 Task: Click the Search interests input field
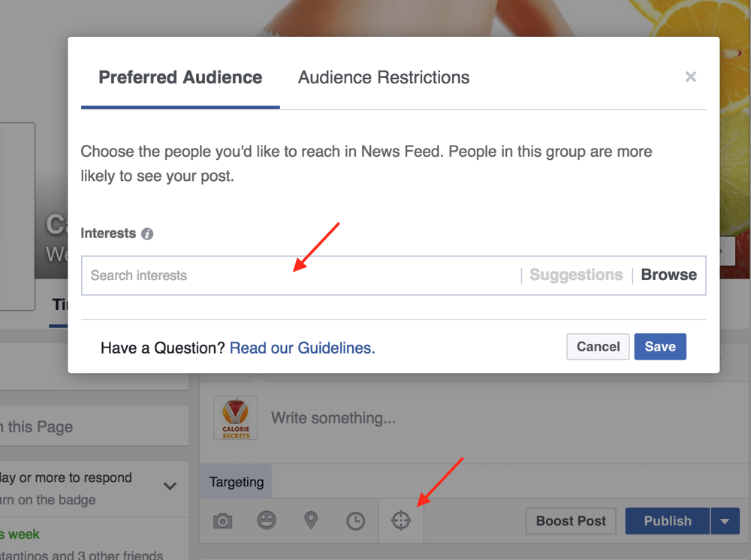point(300,275)
